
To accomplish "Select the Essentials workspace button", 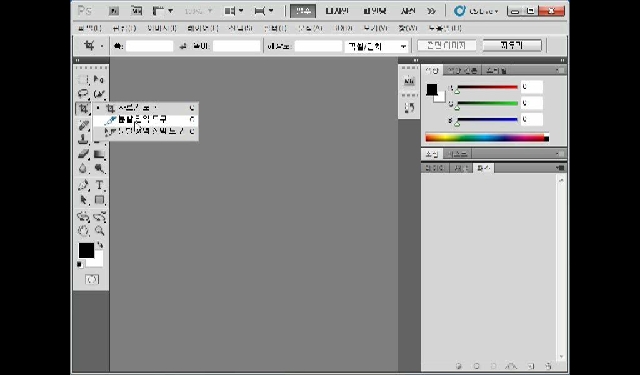I will coord(303,11).
